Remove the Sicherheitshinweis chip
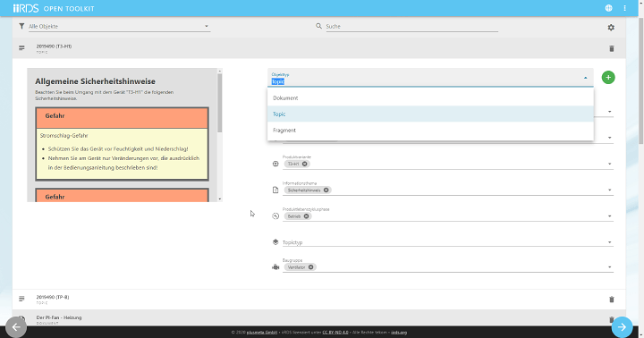Image resolution: width=644 pixels, height=338 pixels. click(x=326, y=190)
